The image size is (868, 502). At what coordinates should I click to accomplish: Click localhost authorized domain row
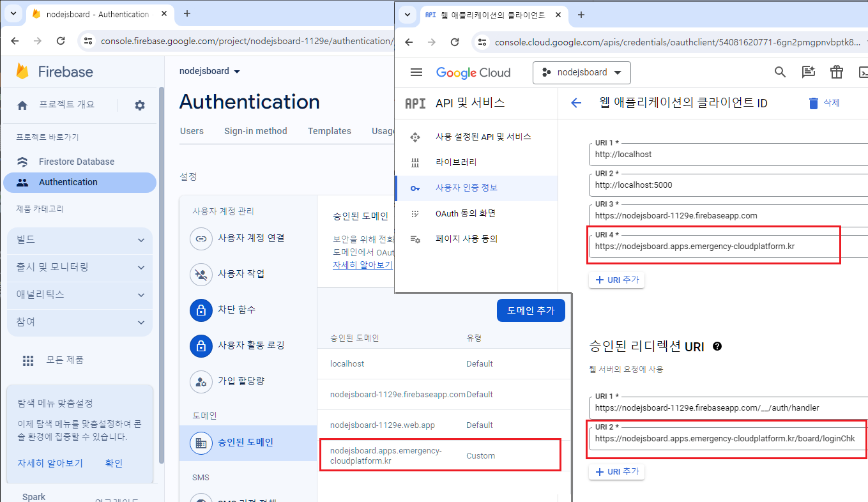[x=443, y=364]
